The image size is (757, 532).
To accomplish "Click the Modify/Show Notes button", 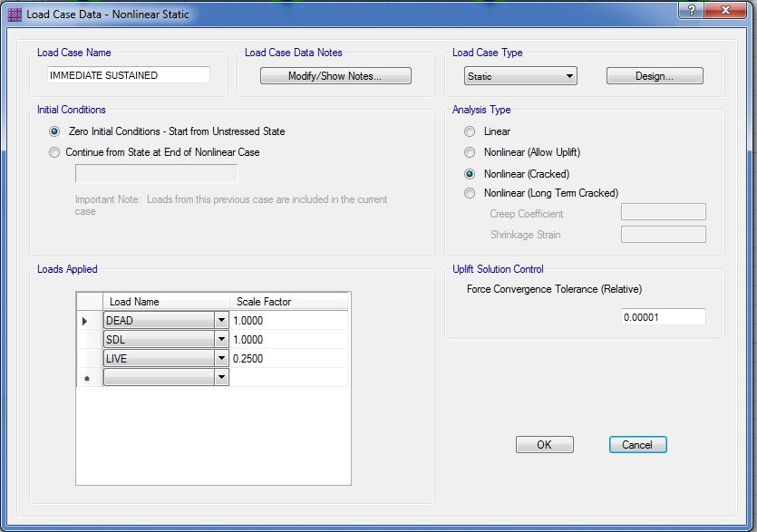I will click(335, 76).
